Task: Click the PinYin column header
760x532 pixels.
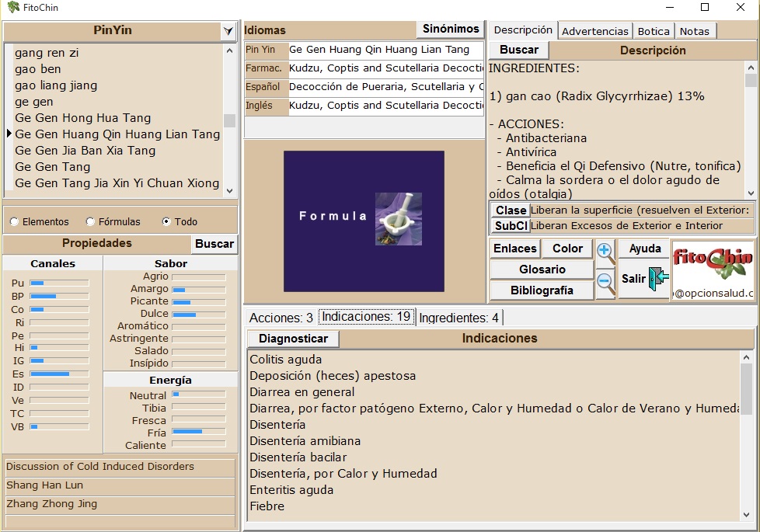Action: (x=113, y=30)
